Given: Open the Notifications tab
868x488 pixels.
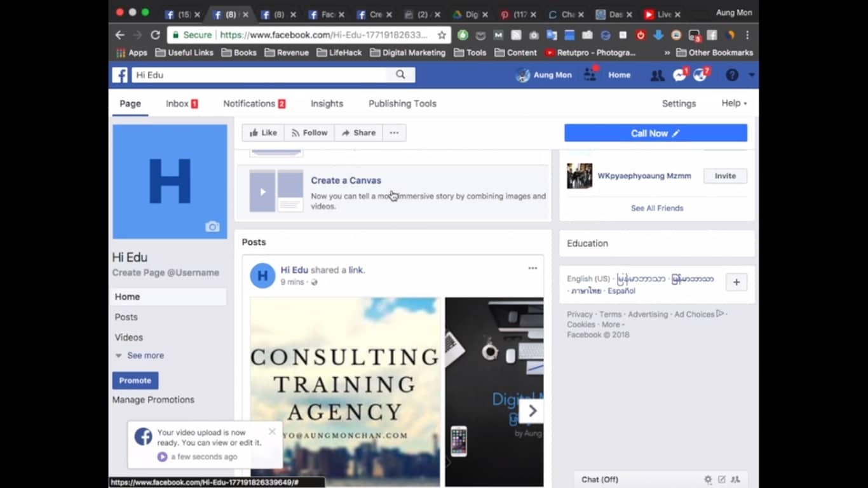Looking at the screenshot, I should (x=254, y=104).
